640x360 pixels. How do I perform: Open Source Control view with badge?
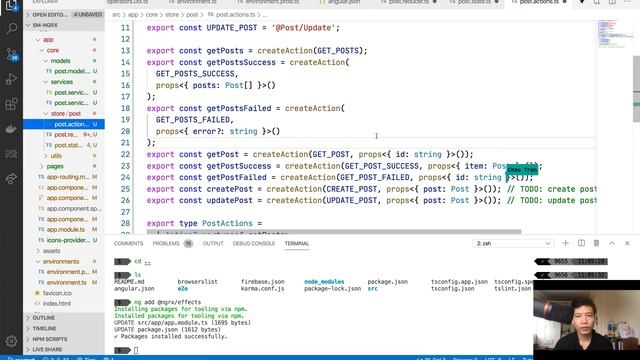click(x=11, y=54)
